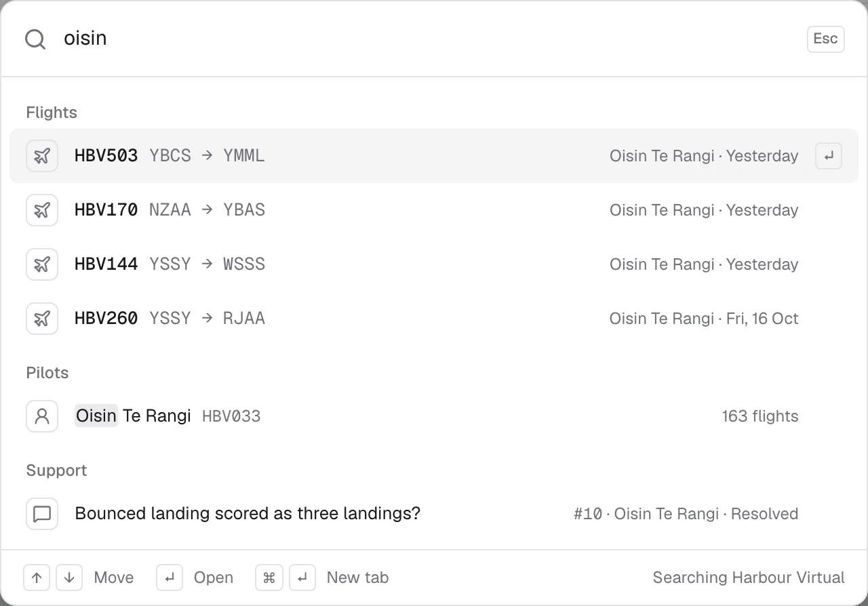Image resolution: width=868 pixels, height=606 pixels.
Task: Click the "YBCS → YMML" route text
Action: 207,156
